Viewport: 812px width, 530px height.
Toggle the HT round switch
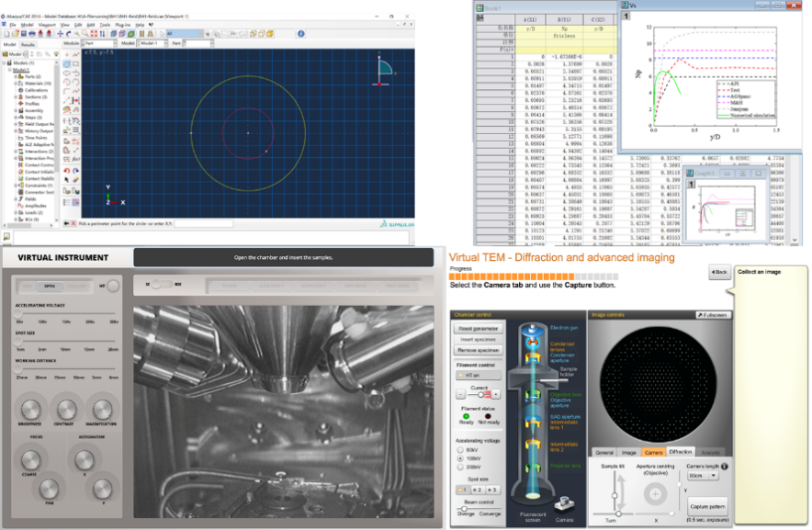[x=113, y=286]
